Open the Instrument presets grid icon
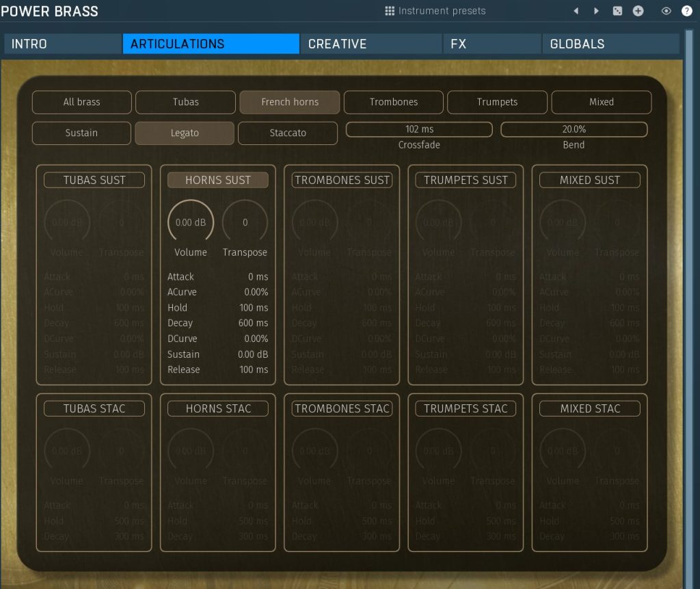The image size is (700, 589). point(390,11)
